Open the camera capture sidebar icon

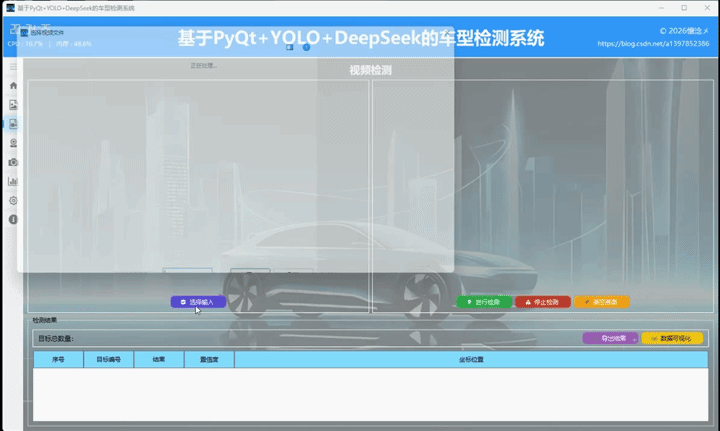[13, 162]
